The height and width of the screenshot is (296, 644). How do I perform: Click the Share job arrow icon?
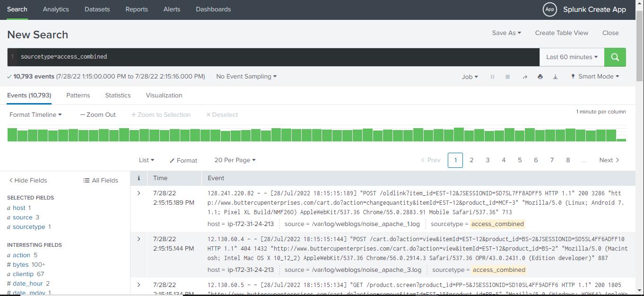coord(524,77)
